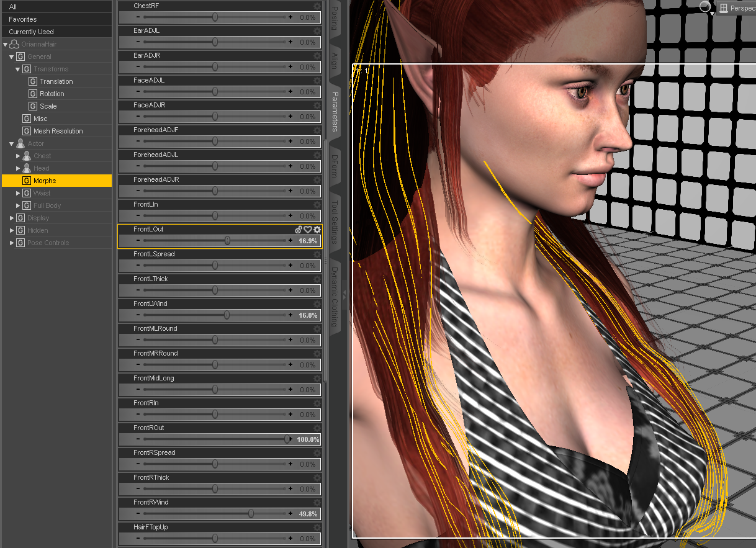The image size is (756, 548).
Task: Open FrontLIn settings gear icon
Action: tap(317, 205)
